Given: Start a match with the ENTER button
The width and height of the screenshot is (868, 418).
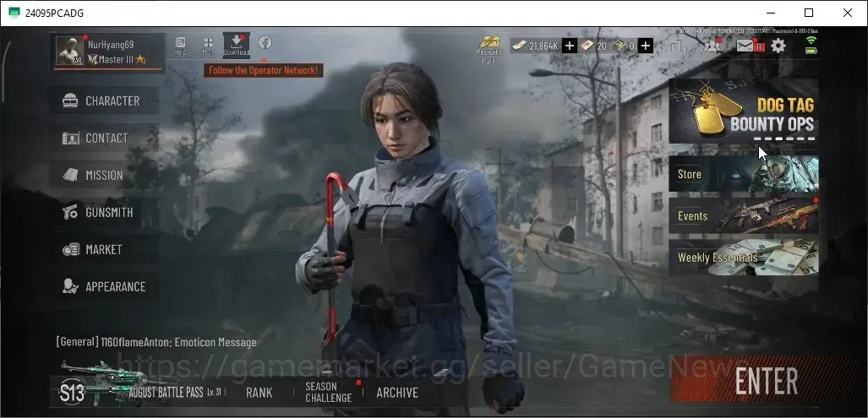Looking at the screenshot, I should click(x=766, y=381).
